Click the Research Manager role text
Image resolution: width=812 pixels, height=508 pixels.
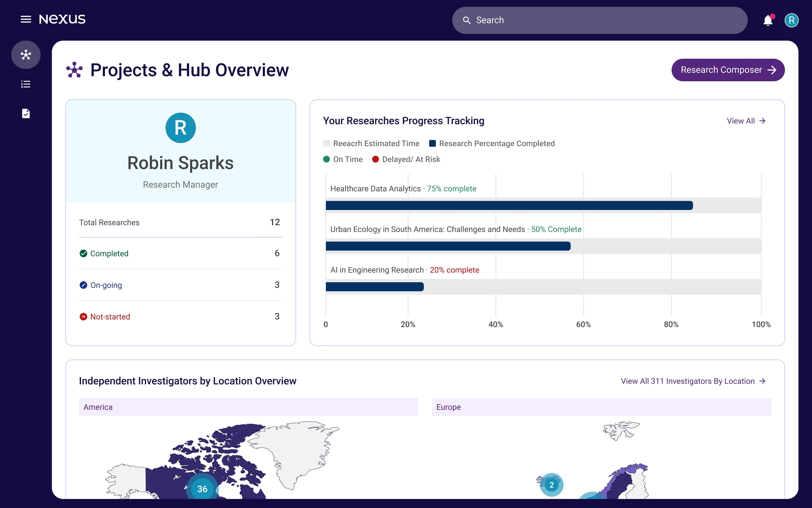pos(180,185)
